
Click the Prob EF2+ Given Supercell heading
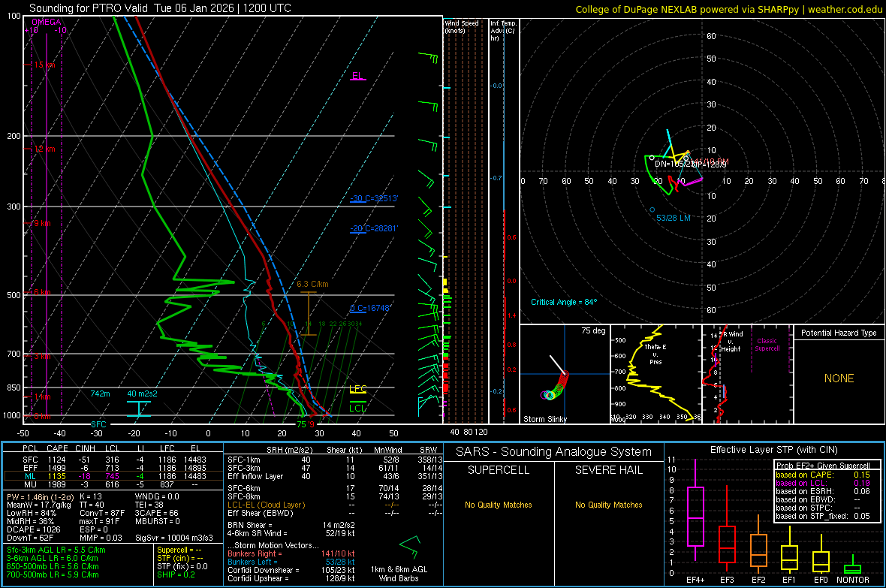[x=823, y=466]
